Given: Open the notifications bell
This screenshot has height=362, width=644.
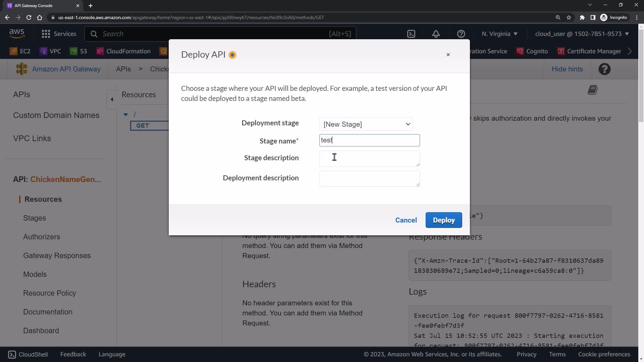Looking at the screenshot, I should tap(436, 34).
